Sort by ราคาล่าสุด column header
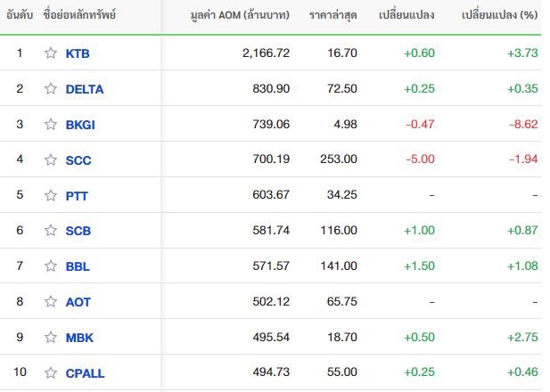The height and width of the screenshot is (392, 550). pyautogui.click(x=333, y=15)
